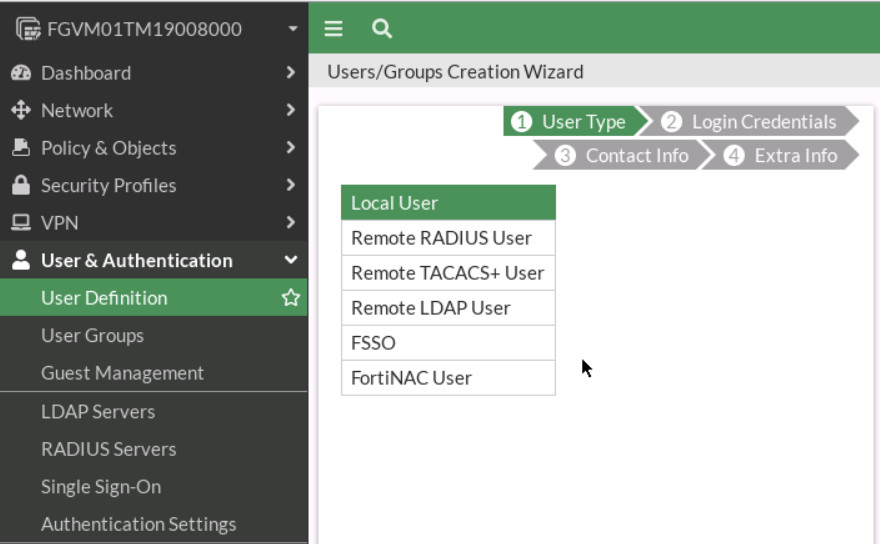Click the Policy & Objects icon
Image resolution: width=880 pixels, height=544 pixels.
20,148
